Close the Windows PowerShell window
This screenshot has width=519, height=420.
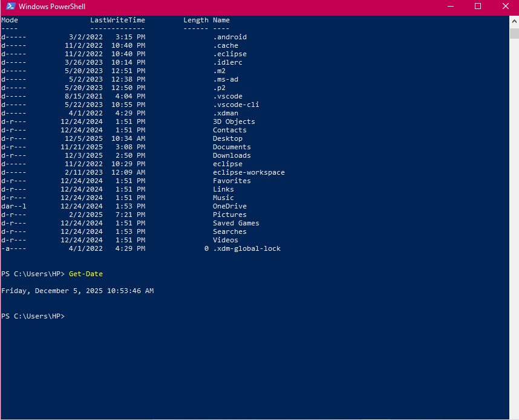[x=505, y=7]
